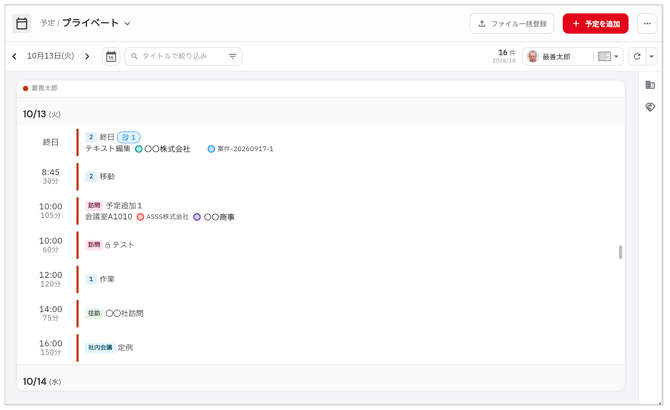Screen dimensions: 670x410
Task: Click the 16 件 count indicator
Action: tap(507, 52)
